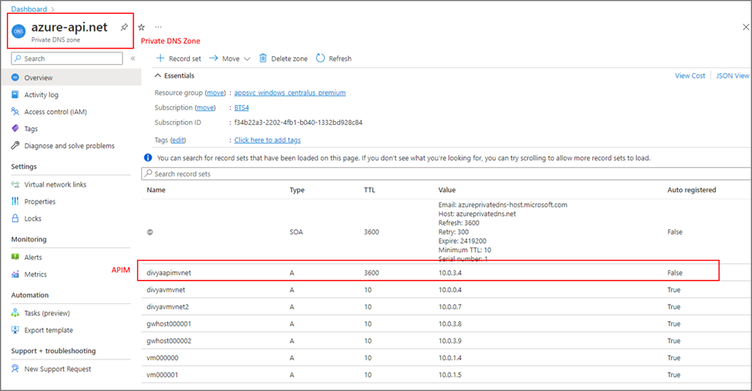752x391 pixels.
Task: Click the value 10.0.3.4
Action: pos(450,273)
